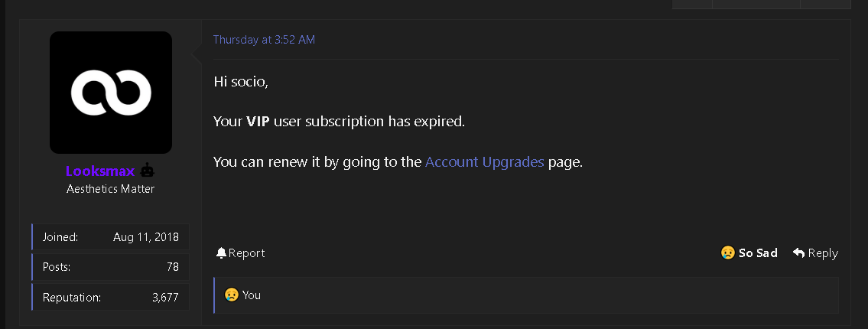The width and height of the screenshot is (868, 329).
Task: Click the bold VIP word in message
Action: (258, 122)
